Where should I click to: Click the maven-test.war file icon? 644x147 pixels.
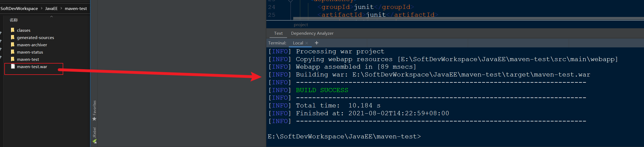[x=13, y=66]
